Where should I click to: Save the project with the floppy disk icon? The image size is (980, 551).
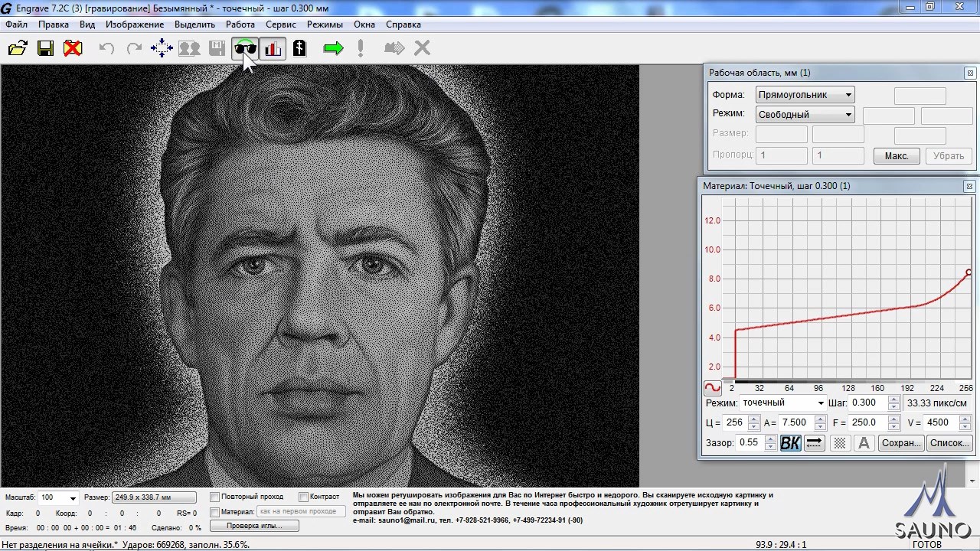point(45,49)
